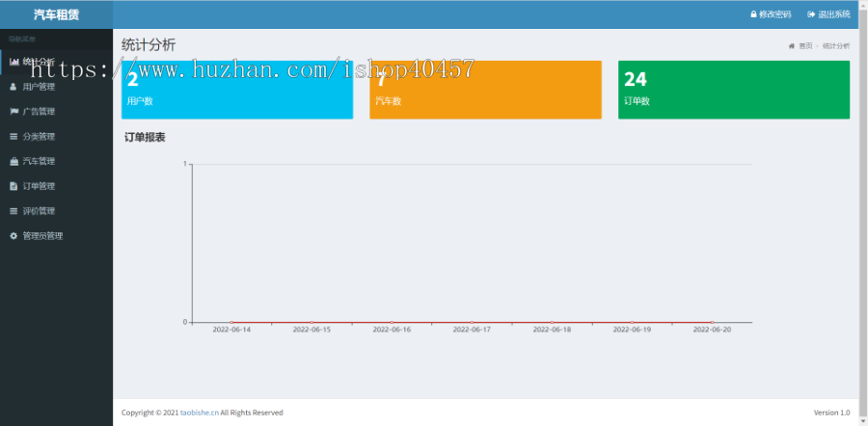Click the green 订单数 statistics card

(x=734, y=90)
